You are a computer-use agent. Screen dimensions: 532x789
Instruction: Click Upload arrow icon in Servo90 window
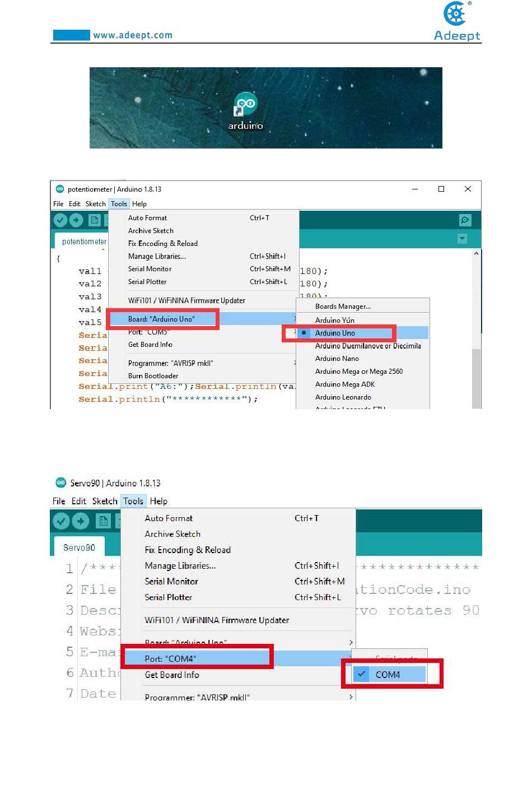[81, 521]
